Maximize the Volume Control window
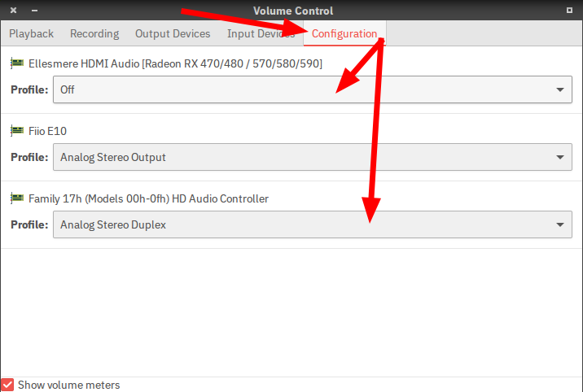Screen dimensions: 583x392 569,11
